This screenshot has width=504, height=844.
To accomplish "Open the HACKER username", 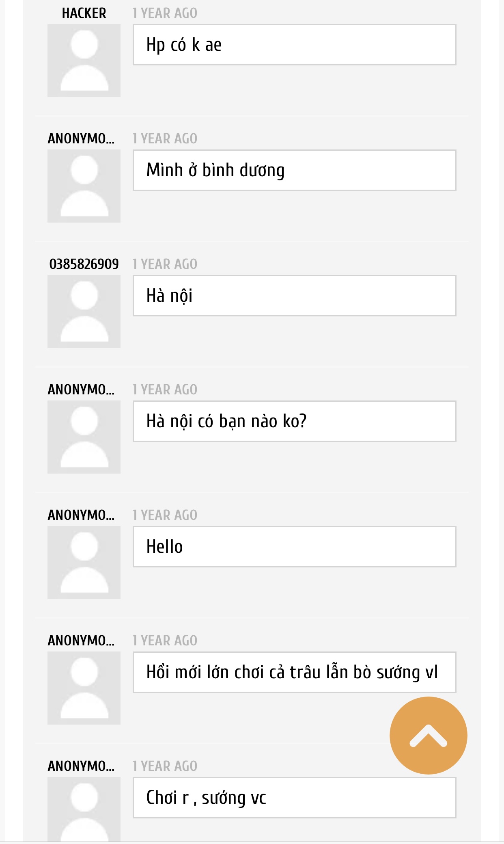I will click(84, 13).
